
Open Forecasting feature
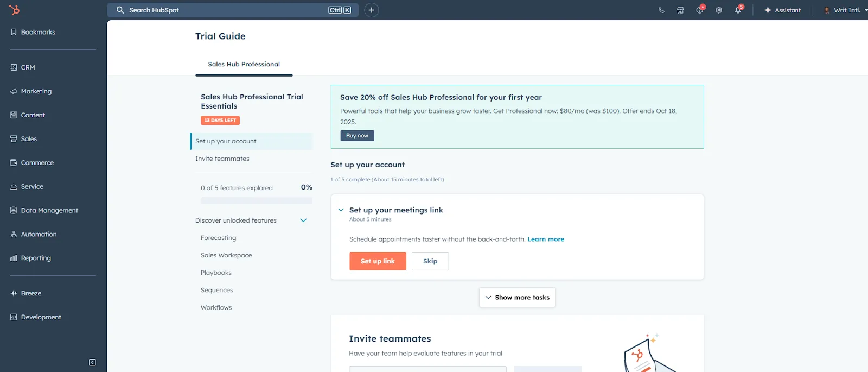coord(219,238)
